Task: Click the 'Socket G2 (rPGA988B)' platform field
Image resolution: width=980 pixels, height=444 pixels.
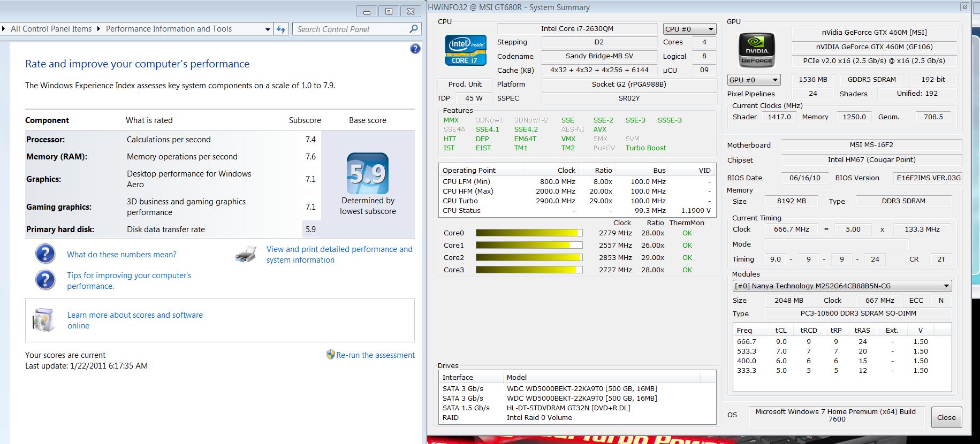Action: point(629,84)
